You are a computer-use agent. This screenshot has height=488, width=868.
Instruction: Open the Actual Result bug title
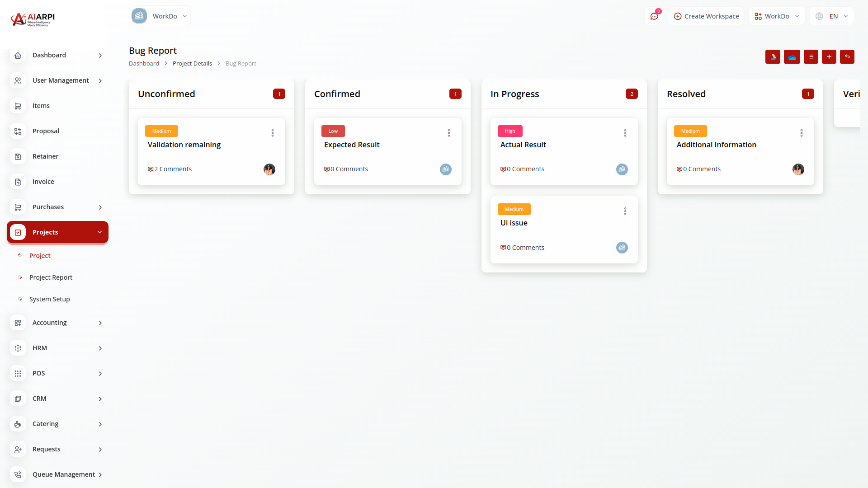[523, 145]
